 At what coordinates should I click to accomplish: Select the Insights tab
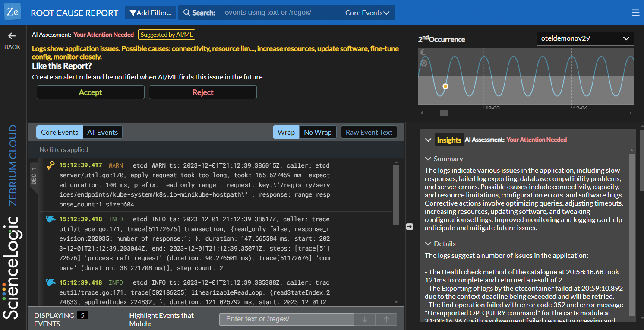(449, 140)
